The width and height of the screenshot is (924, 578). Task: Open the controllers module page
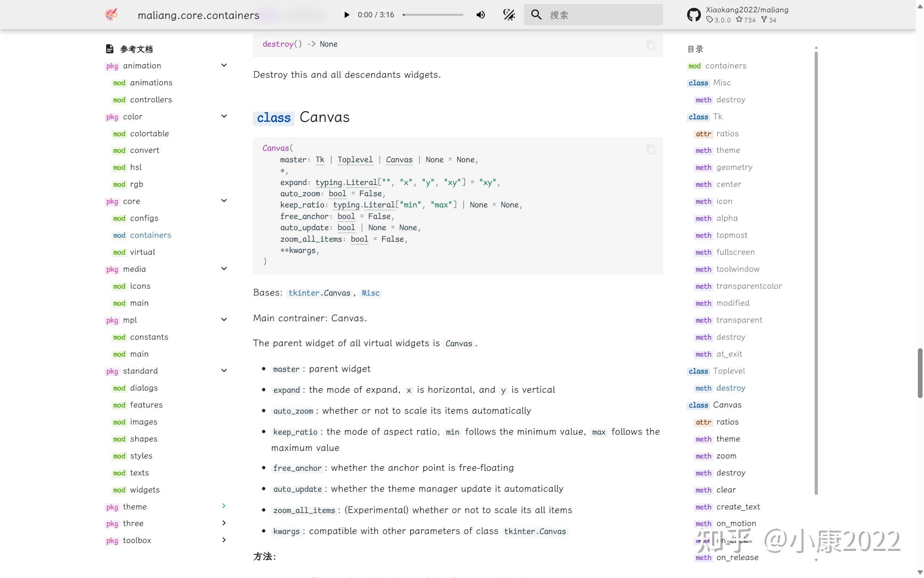tap(142, 99)
